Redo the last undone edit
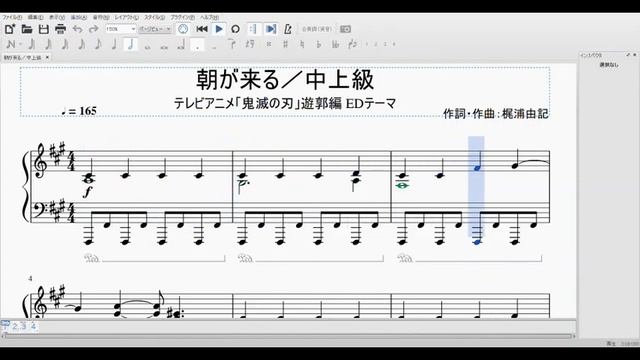This screenshot has width=640, height=360. (94, 29)
